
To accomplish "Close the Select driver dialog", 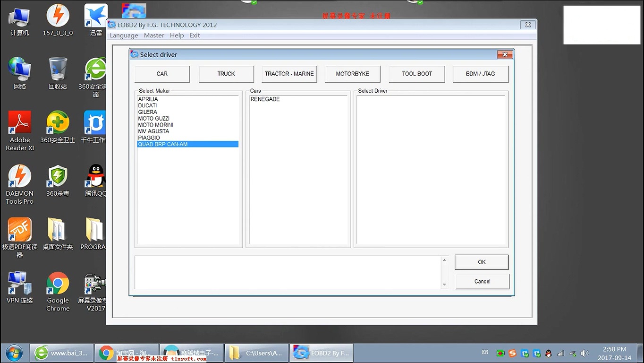I will (505, 55).
